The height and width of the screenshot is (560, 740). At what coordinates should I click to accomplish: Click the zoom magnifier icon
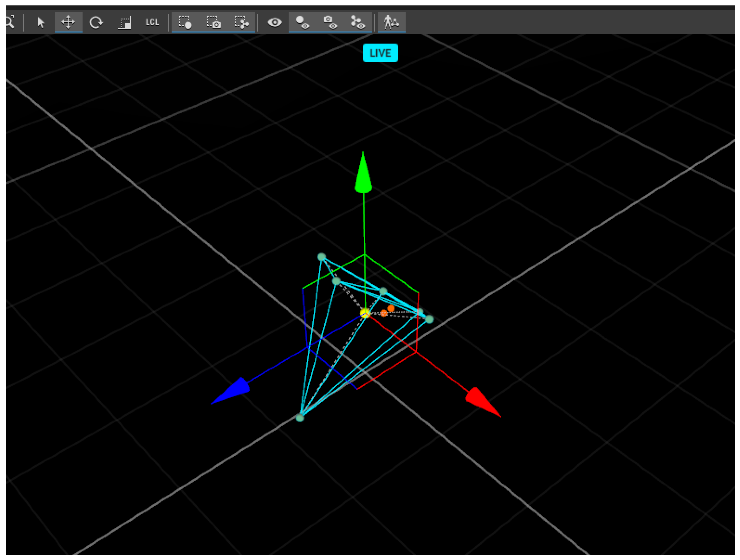click(10, 22)
